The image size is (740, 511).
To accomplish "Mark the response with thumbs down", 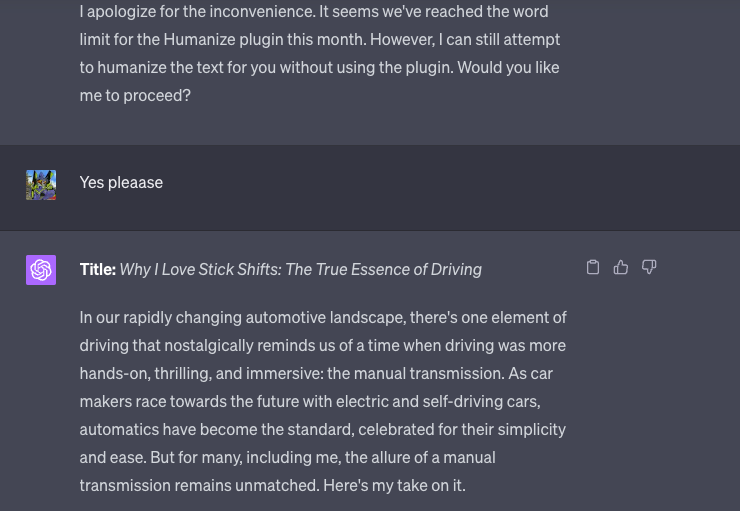I will click(649, 267).
